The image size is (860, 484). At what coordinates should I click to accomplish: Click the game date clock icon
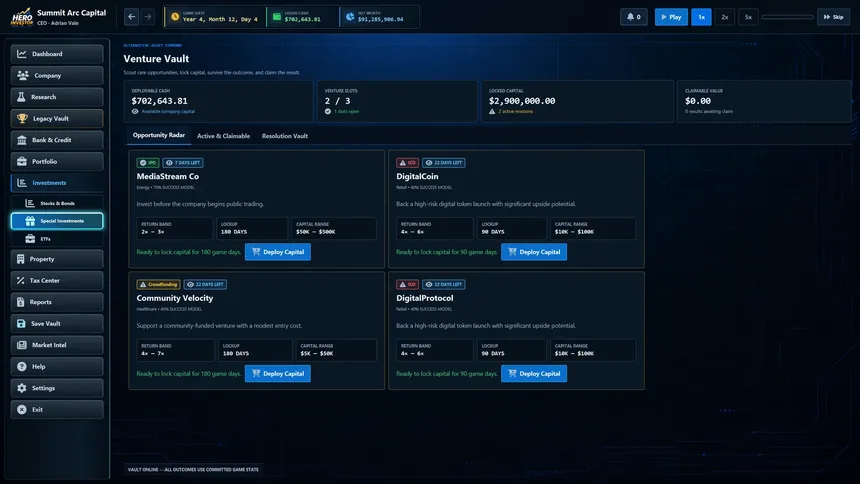175,17
